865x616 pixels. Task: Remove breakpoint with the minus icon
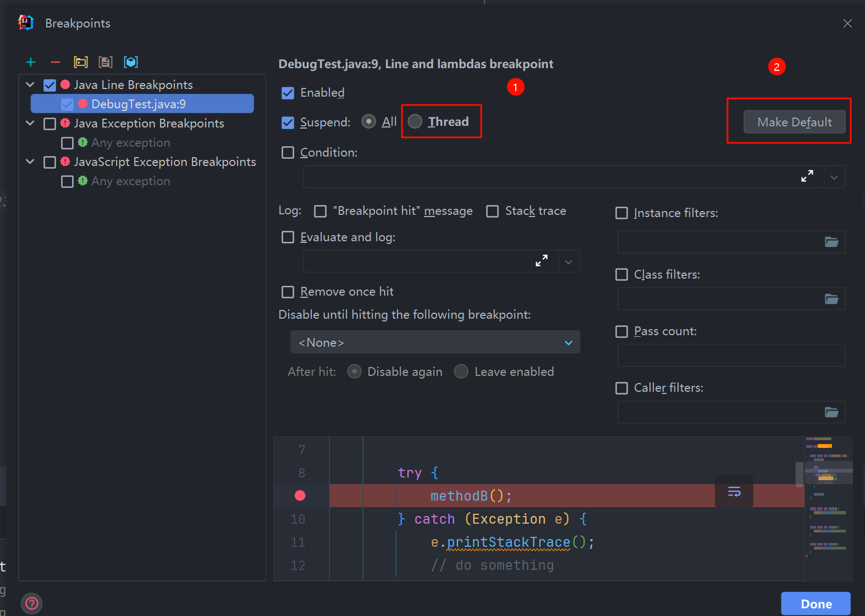(56, 62)
